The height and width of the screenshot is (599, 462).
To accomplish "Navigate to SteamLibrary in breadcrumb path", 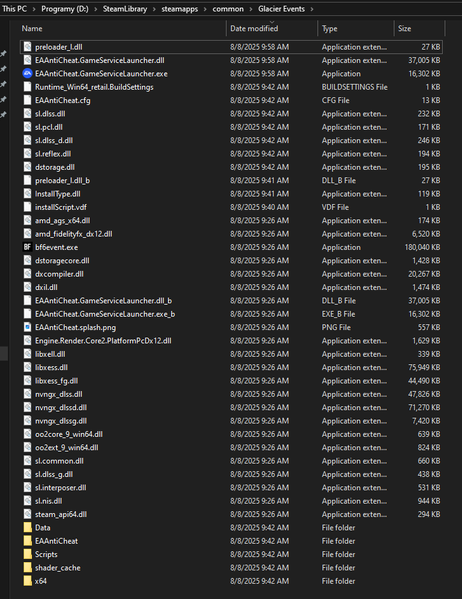I will point(125,9).
